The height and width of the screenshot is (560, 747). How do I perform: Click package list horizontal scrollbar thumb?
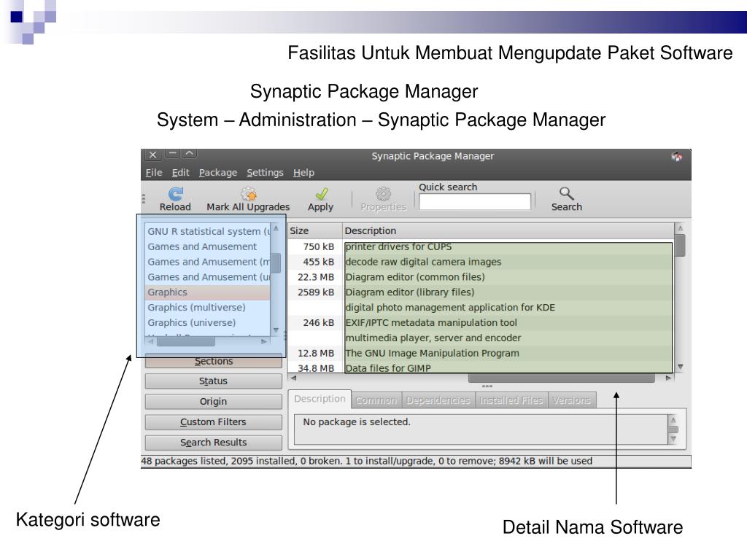click(x=561, y=378)
